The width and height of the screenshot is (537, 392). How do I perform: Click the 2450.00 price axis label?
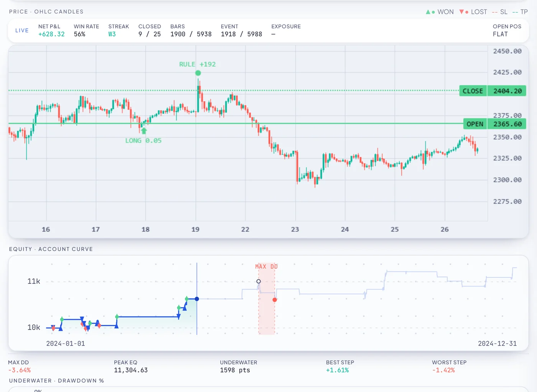pos(507,51)
